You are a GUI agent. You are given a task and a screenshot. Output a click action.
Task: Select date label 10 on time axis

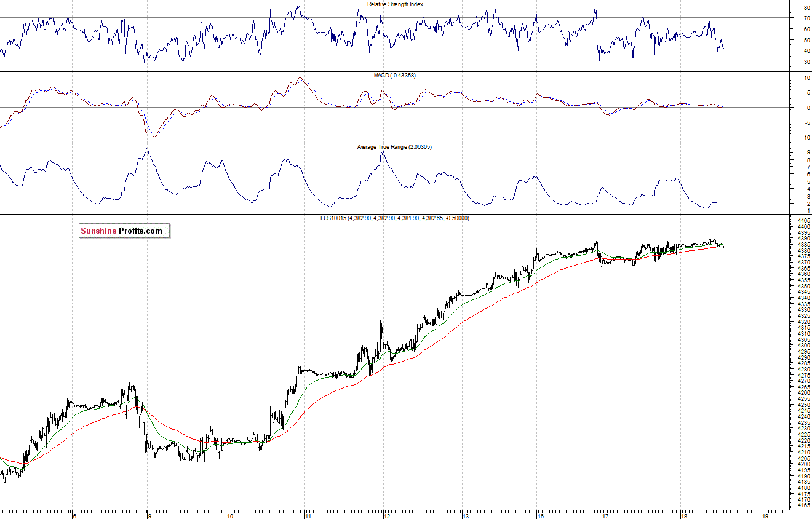tap(229, 516)
